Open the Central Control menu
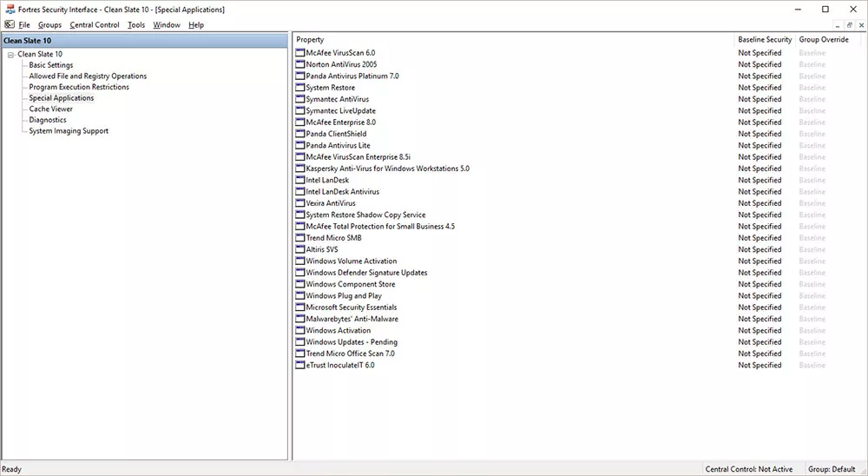 pos(95,25)
